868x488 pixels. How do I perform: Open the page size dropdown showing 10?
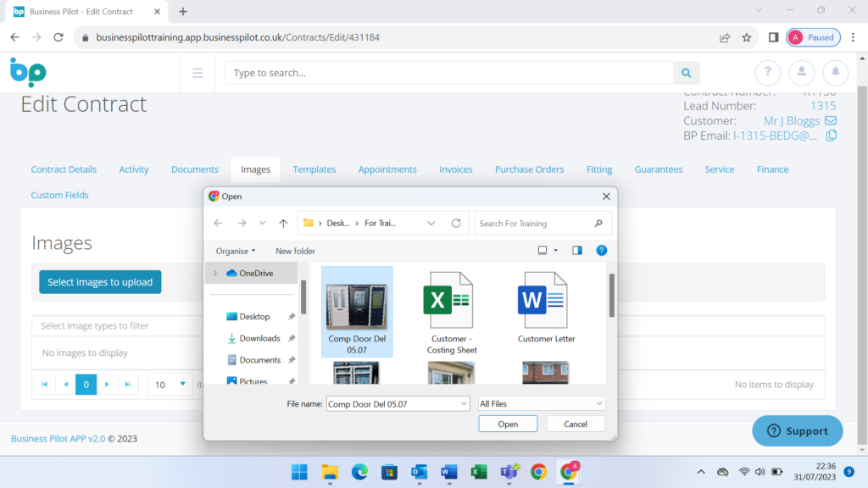tap(170, 385)
